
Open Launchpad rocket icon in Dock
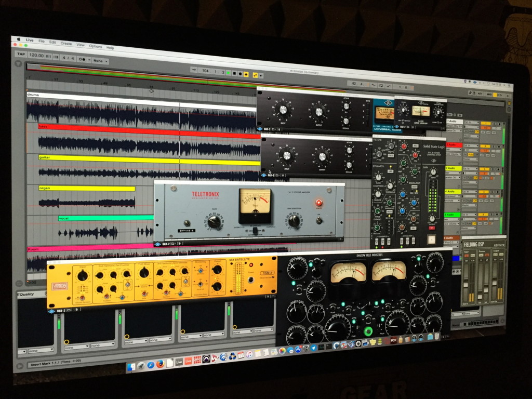(141, 366)
